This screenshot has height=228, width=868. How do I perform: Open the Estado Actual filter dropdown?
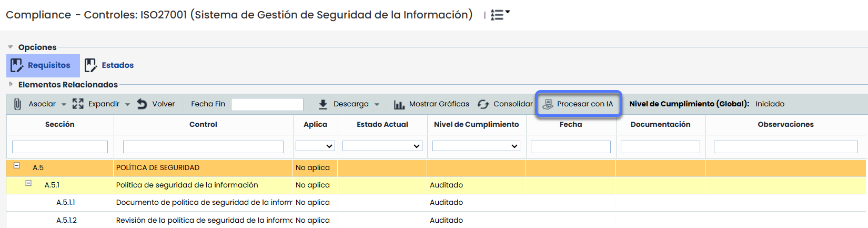coord(382,146)
